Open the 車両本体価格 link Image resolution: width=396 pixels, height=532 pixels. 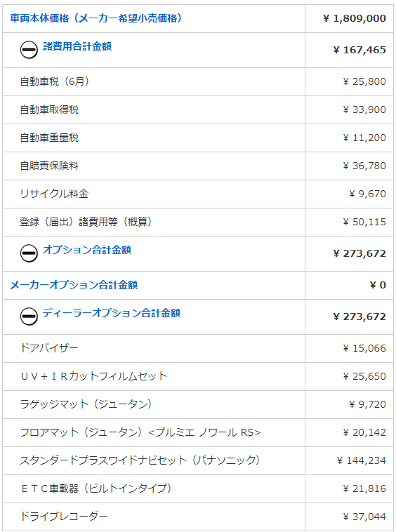click(x=95, y=18)
